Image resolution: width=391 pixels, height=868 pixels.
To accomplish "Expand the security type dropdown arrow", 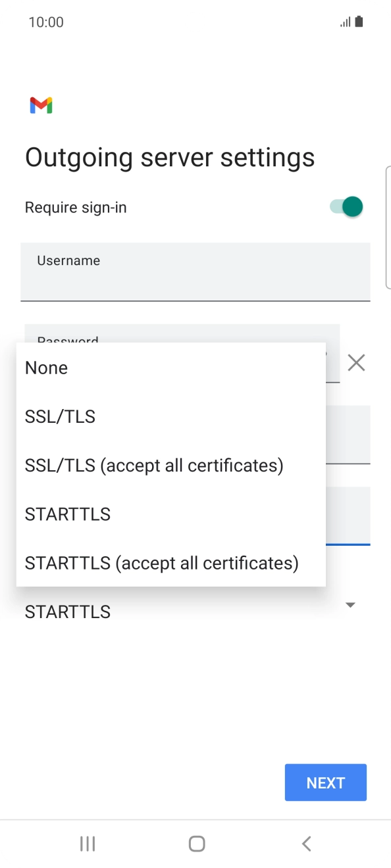I will pyautogui.click(x=350, y=605).
